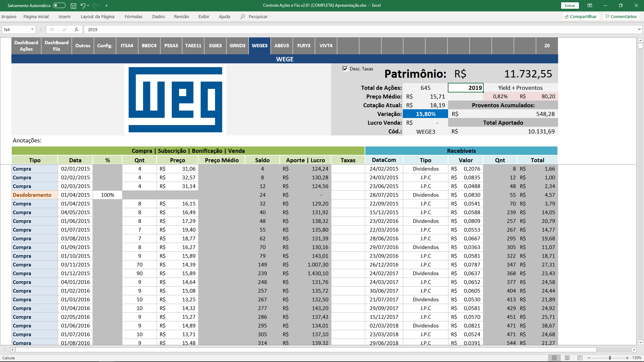Click the Pesquisar search magnifier icon

click(243, 16)
